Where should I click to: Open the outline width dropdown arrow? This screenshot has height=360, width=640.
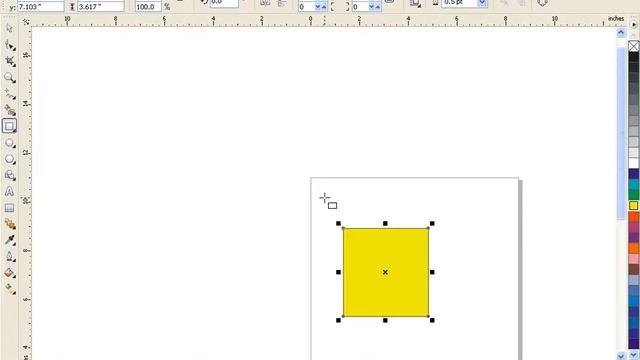pyautogui.click(x=482, y=4)
